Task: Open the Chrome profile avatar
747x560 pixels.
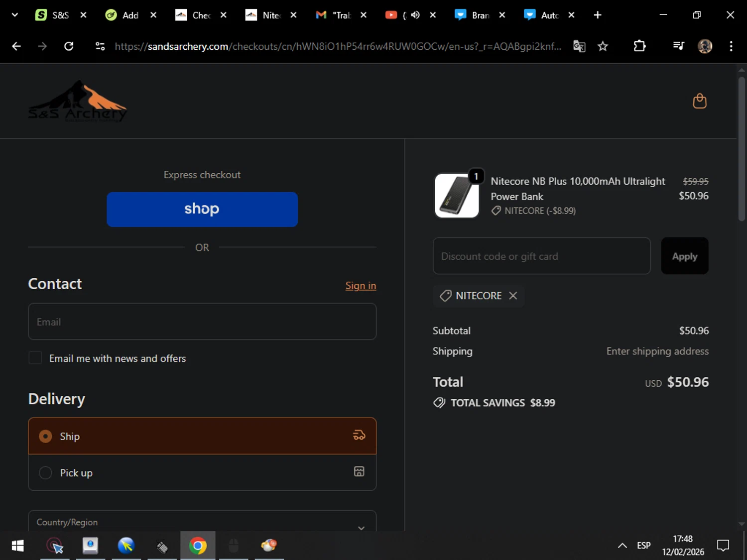Action: [x=705, y=46]
